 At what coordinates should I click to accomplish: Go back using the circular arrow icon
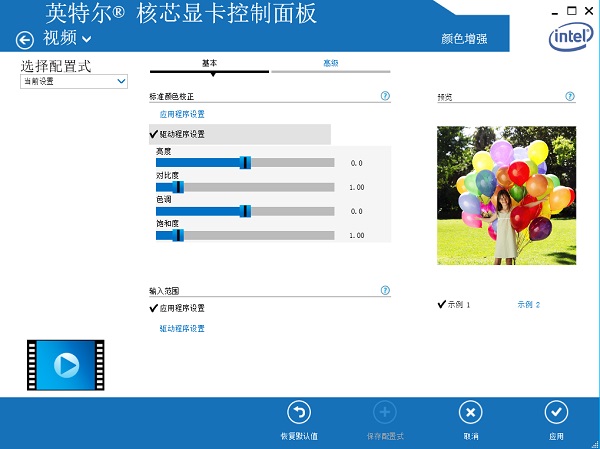pos(25,40)
